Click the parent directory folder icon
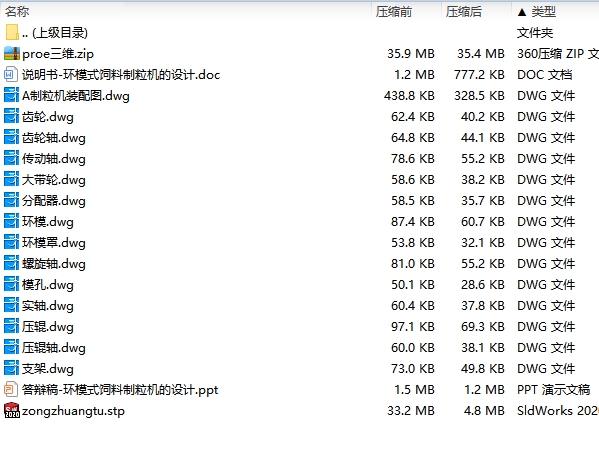 click(12, 32)
